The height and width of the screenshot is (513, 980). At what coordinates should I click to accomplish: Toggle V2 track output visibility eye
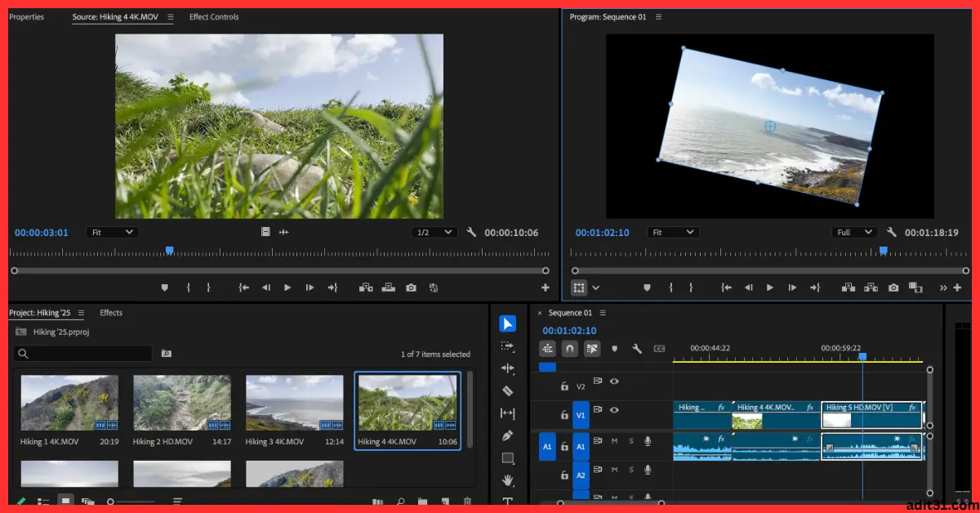(x=614, y=382)
